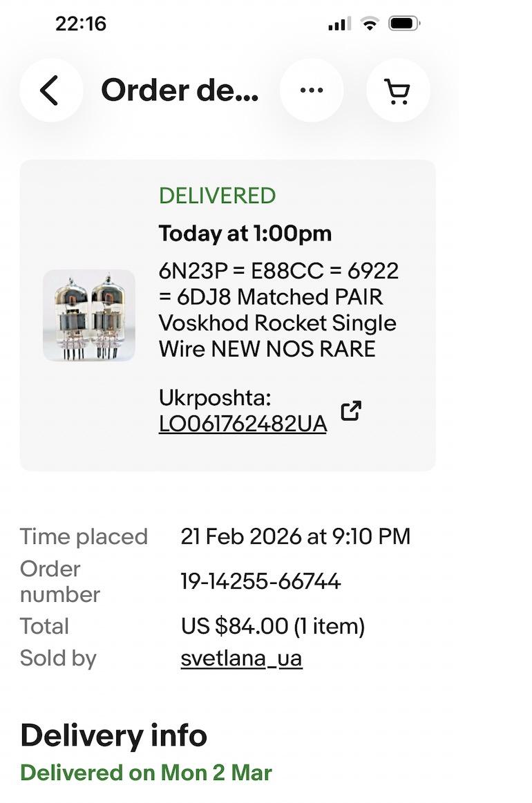Tap the order number 19-14255-66744
532x803 pixels.
pos(260,581)
